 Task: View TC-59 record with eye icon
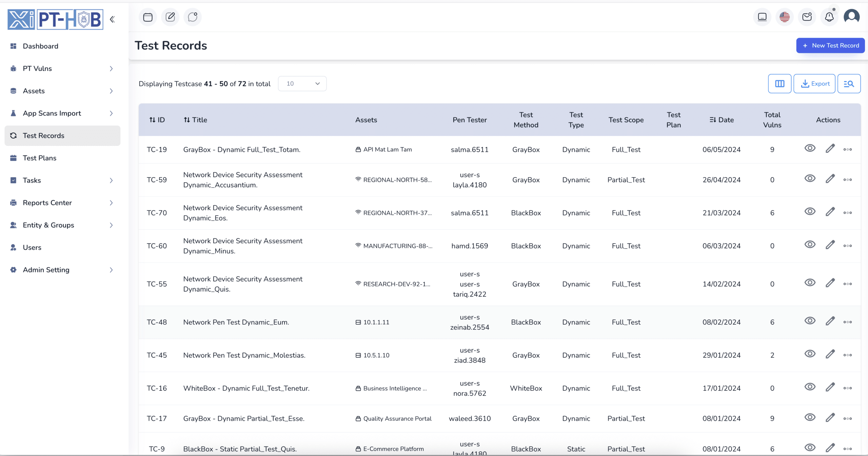click(x=810, y=178)
